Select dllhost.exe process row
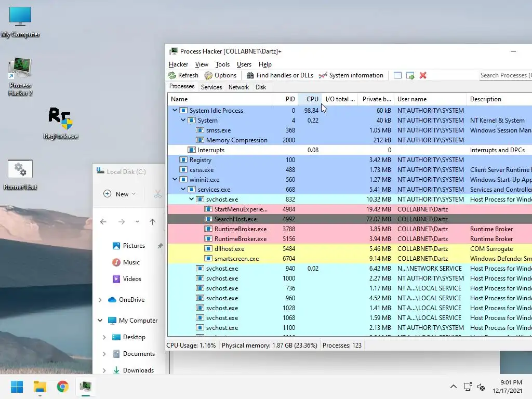 (x=350, y=249)
